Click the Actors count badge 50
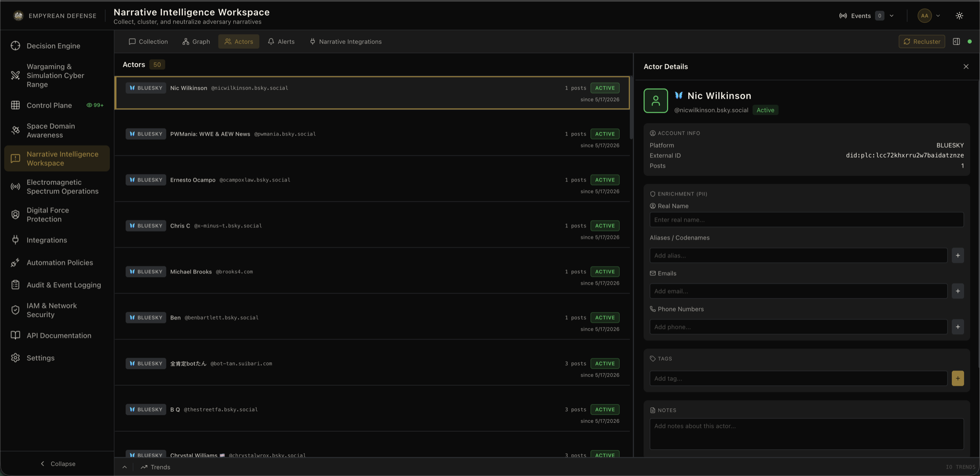This screenshot has height=476, width=980. pyautogui.click(x=157, y=65)
